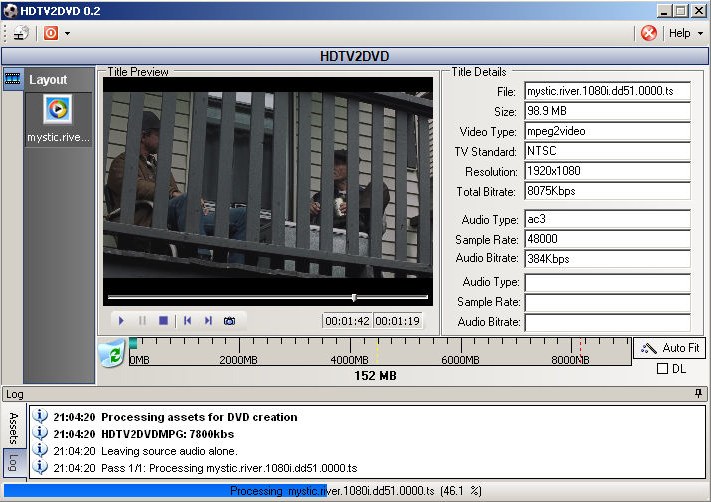The image size is (711, 502).
Task: Click the video preview image
Action: point(268,184)
